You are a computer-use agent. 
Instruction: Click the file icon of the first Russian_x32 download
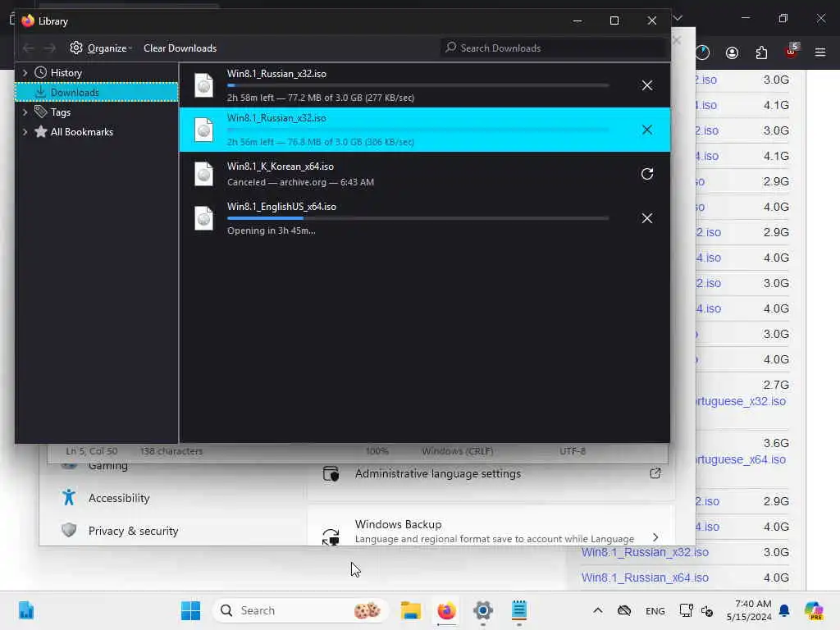203,85
